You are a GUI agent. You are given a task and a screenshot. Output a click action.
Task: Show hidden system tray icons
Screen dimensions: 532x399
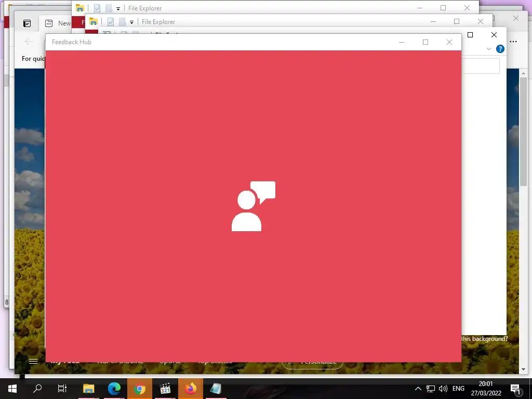tap(418, 389)
